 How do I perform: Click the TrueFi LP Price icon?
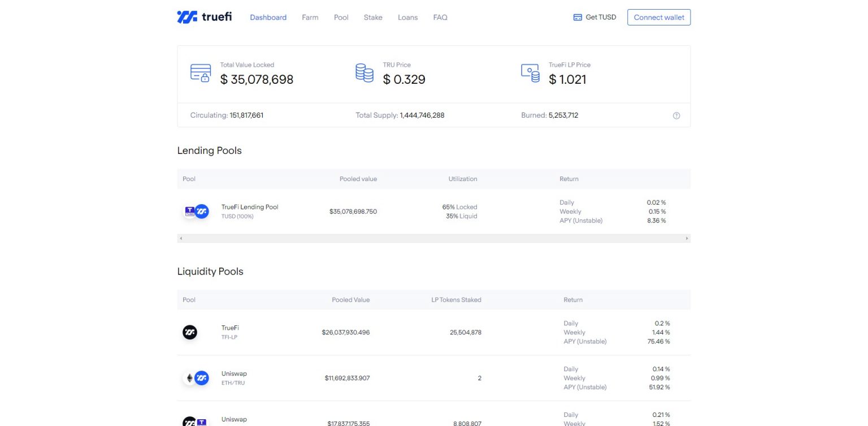point(530,73)
